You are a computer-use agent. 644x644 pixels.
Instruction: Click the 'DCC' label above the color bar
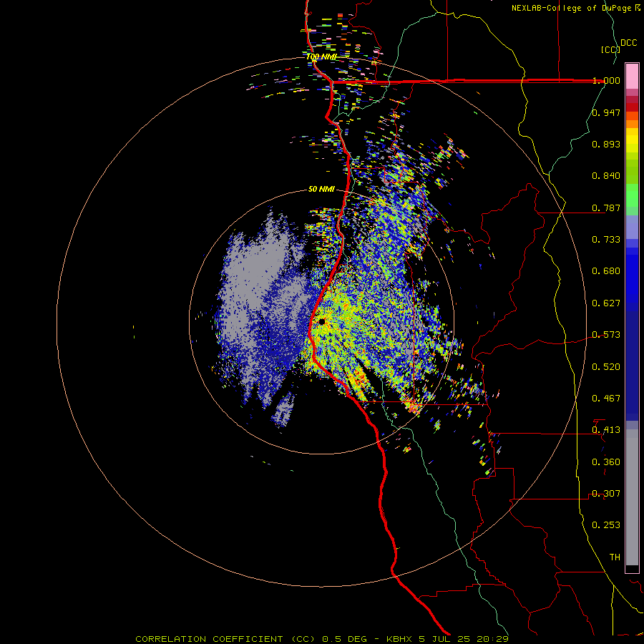(x=629, y=43)
